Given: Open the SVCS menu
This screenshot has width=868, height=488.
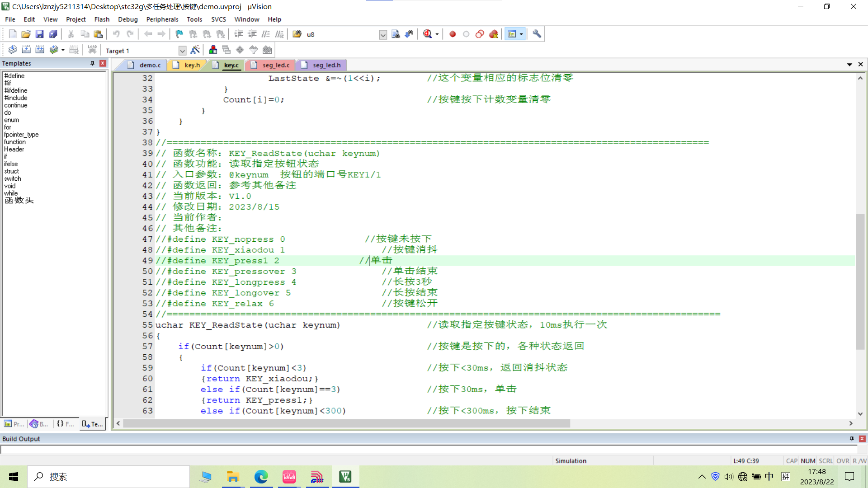Looking at the screenshot, I should point(218,19).
